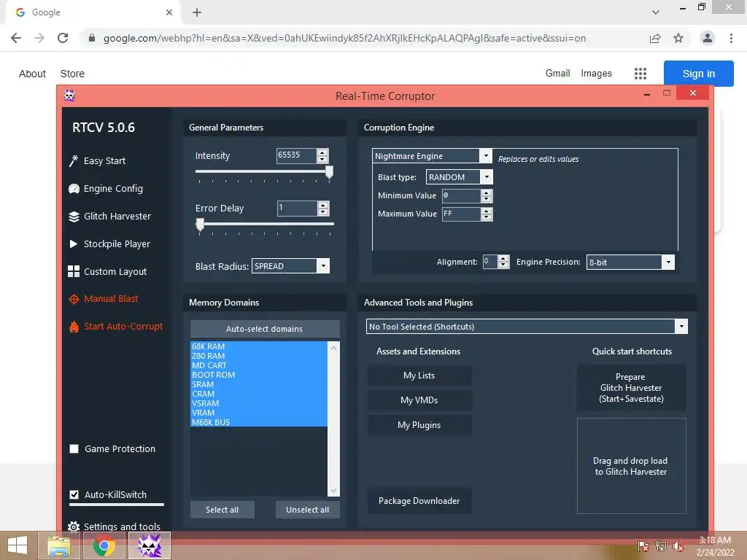
Task: Click the muted volume tray icon
Action: click(678, 546)
